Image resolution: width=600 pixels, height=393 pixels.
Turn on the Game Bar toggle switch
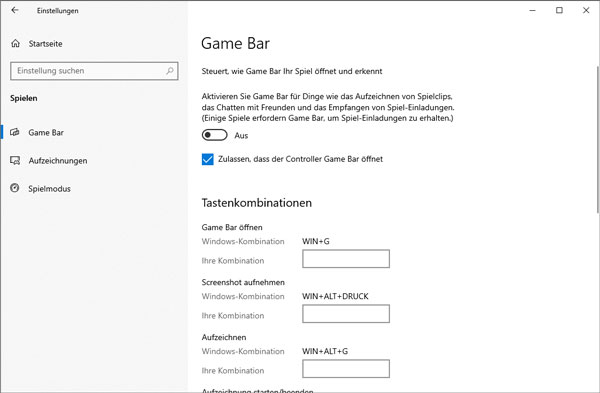pos(215,135)
